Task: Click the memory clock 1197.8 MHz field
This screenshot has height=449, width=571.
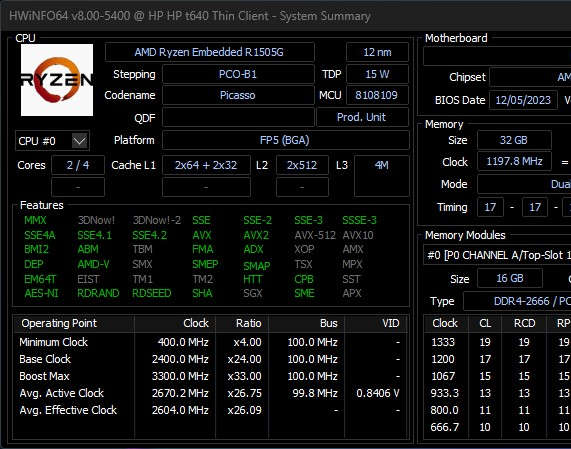Action: pyautogui.click(x=514, y=161)
